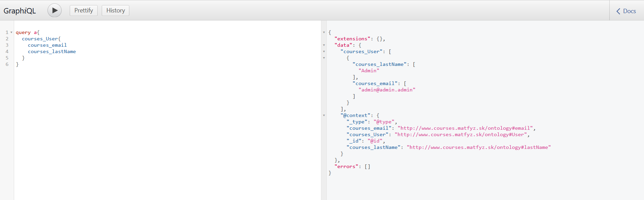The height and width of the screenshot is (200, 644).
Task: Open the Docs explorer panel
Action: pos(626,11)
